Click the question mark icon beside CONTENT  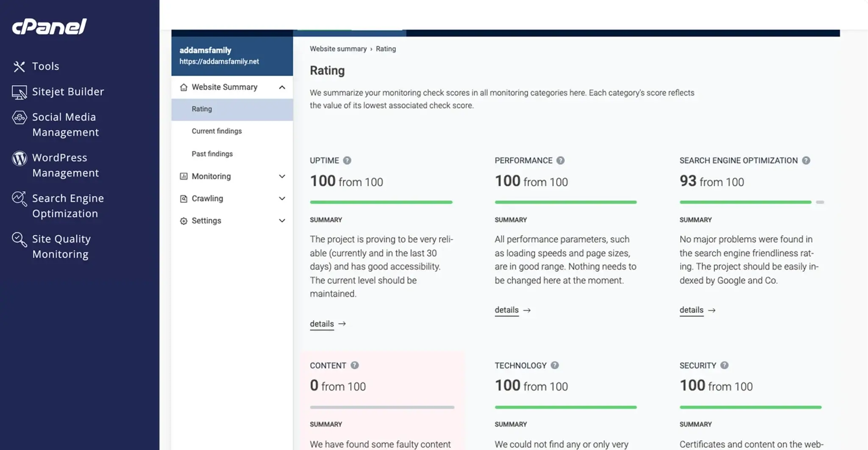pos(355,365)
